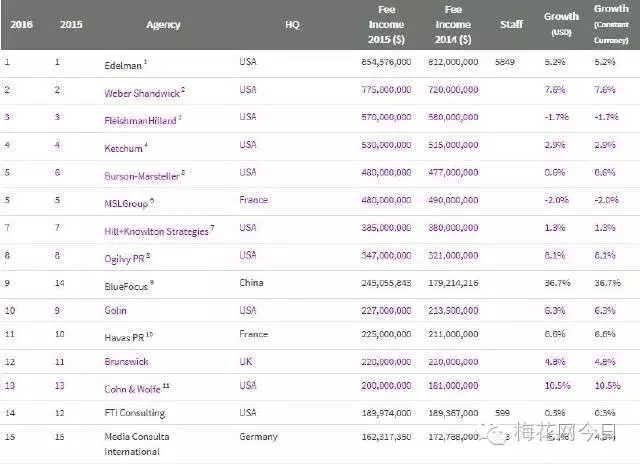Click the Fee Income 2014 column header
This screenshot has width=640, height=464.
[453, 24]
